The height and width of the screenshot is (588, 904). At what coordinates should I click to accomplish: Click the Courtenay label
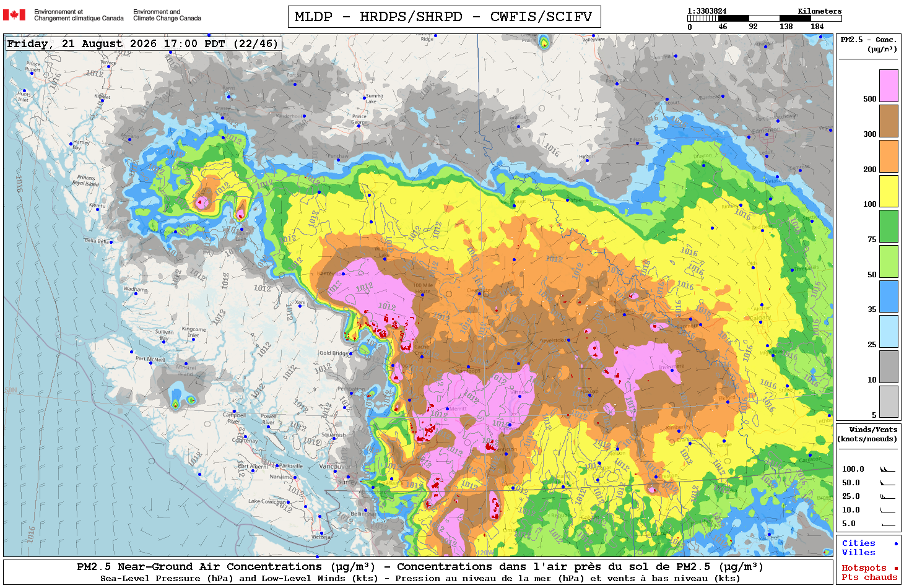245,441
